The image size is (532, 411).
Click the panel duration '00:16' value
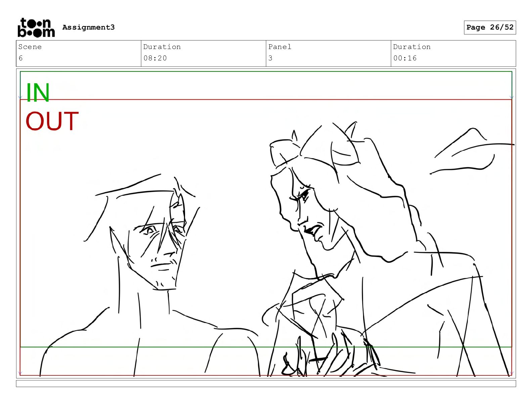coord(405,58)
